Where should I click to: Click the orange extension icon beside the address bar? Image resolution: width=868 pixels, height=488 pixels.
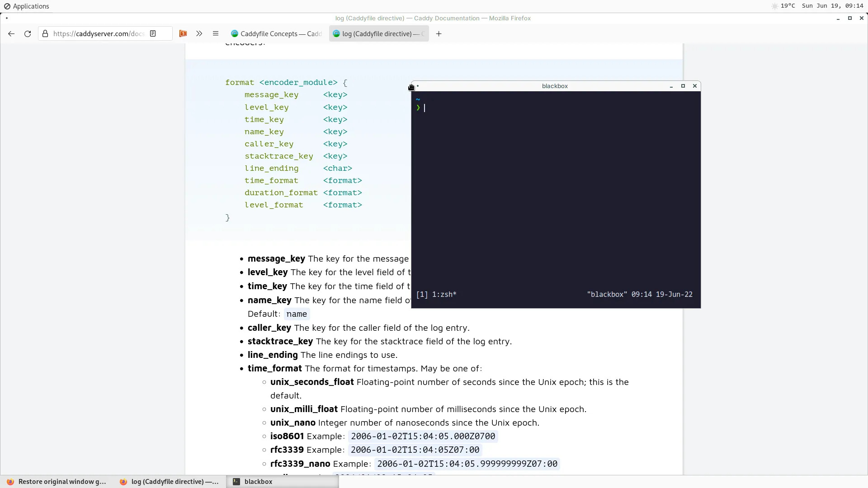183,33
